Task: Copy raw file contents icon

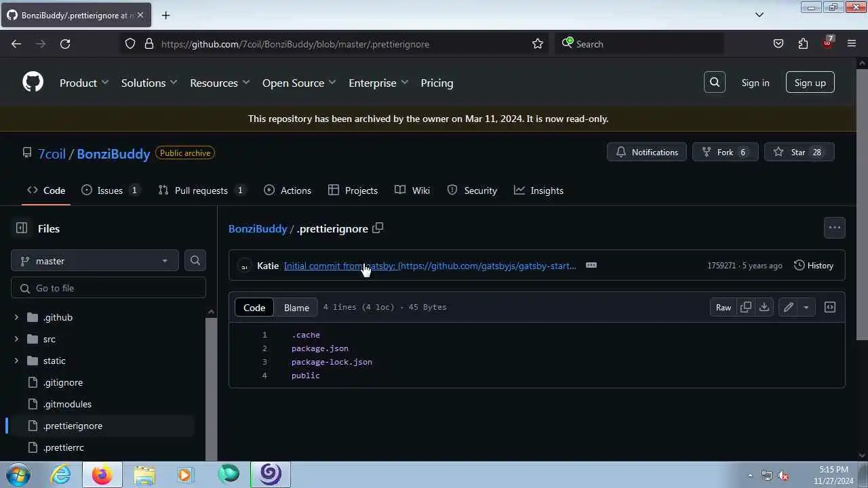Action: click(x=746, y=307)
